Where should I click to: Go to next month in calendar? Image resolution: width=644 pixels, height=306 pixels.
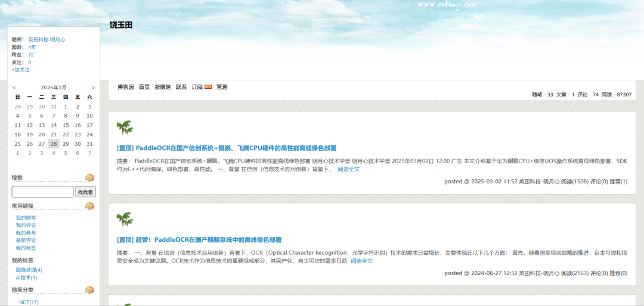coord(92,88)
